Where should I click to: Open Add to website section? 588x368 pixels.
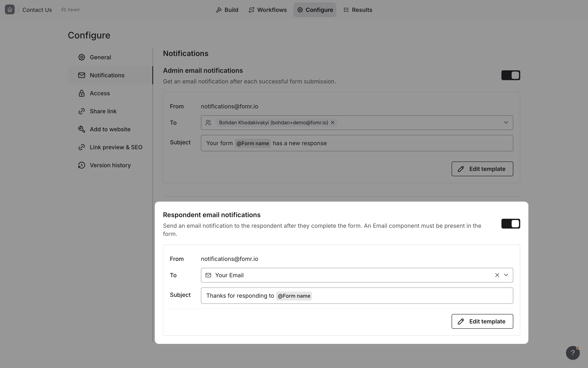[110, 129]
